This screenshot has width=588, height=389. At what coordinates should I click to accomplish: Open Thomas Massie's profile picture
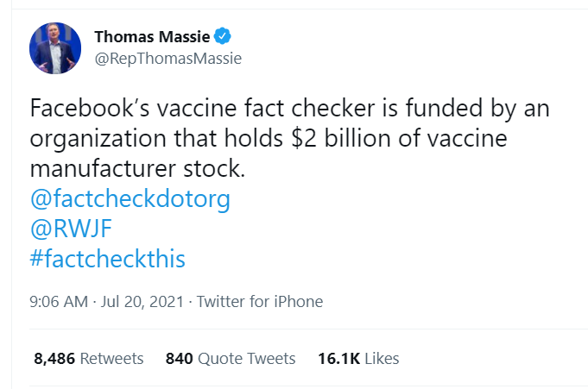pos(56,47)
